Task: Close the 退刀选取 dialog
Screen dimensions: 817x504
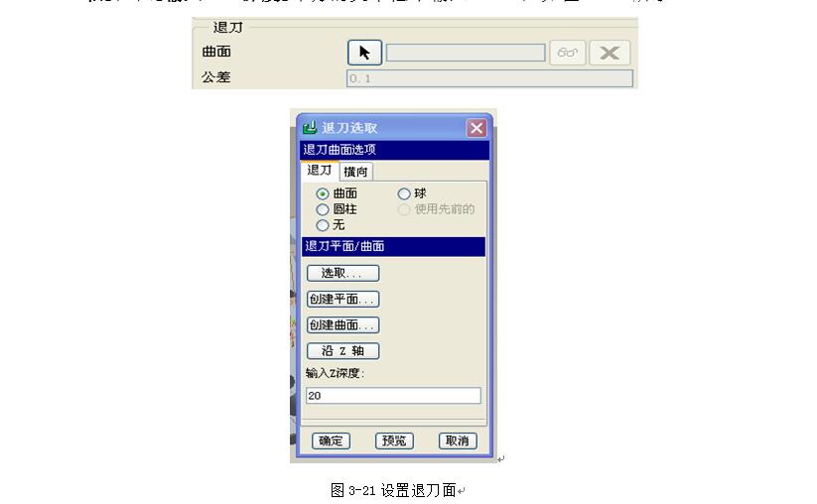Action: 477,128
